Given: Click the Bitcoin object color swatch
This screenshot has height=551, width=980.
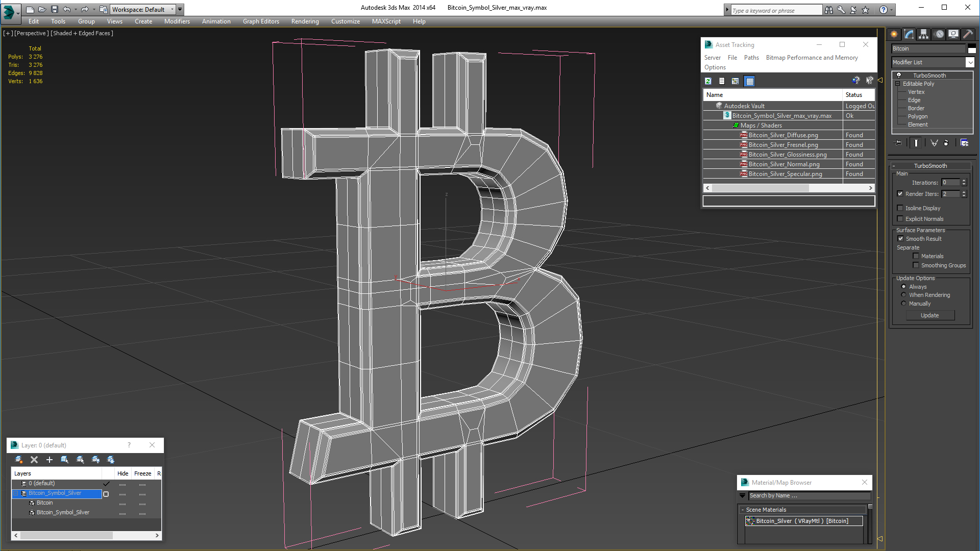Looking at the screenshot, I should [972, 48].
